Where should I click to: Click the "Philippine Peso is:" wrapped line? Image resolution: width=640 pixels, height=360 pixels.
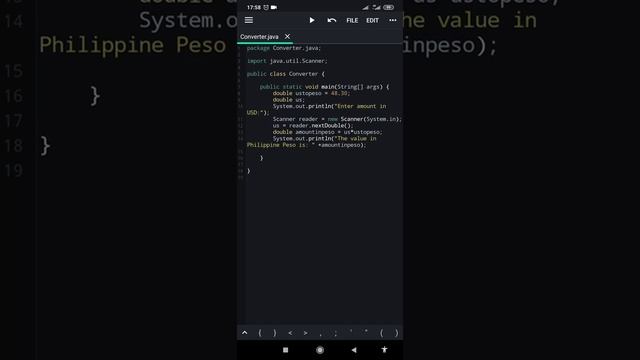pos(307,145)
